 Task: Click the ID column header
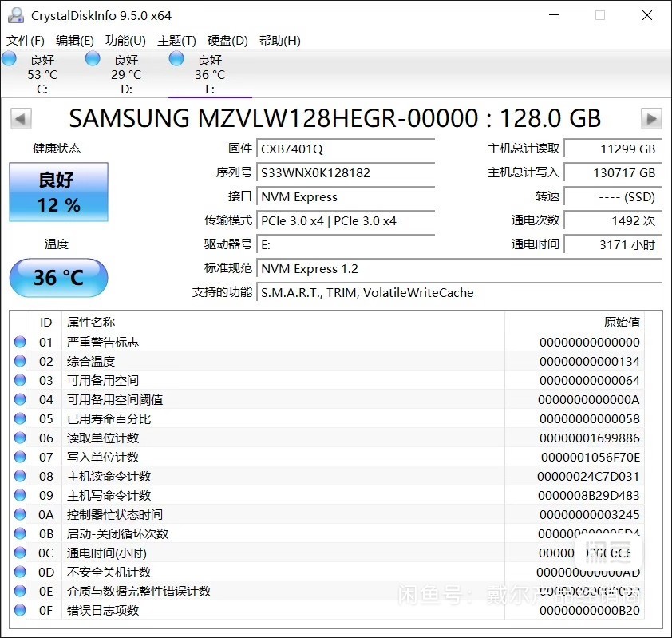[x=45, y=322]
